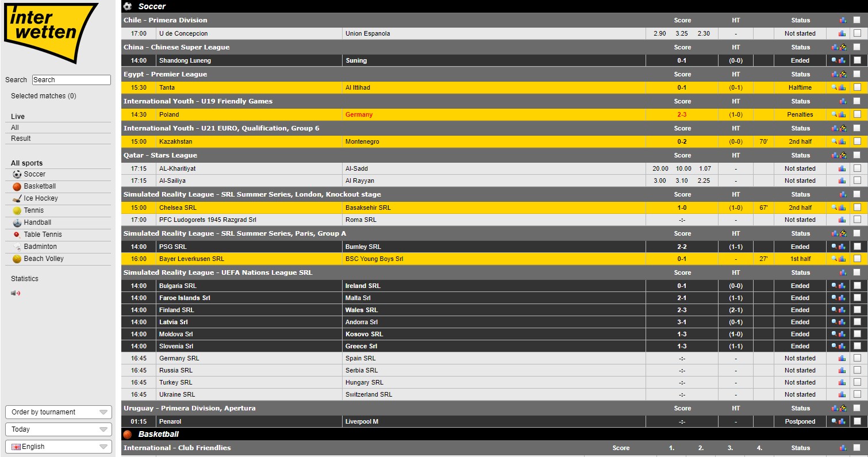Viewport: 868px width, 457px height.
Task: Click the soccer ball icon in the Soccer section header
Action: pyautogui.click(x=128, y=6)
